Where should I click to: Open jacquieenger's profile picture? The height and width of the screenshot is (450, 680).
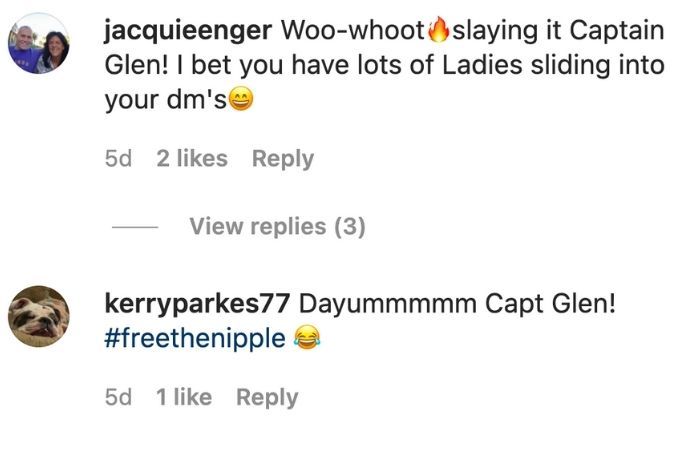39,43
